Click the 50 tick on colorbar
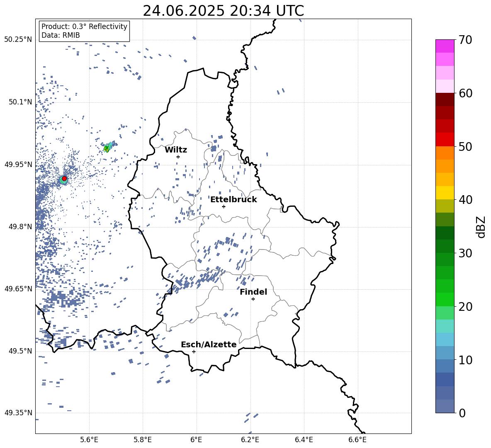The image size is (491, 448). point(465,146)
